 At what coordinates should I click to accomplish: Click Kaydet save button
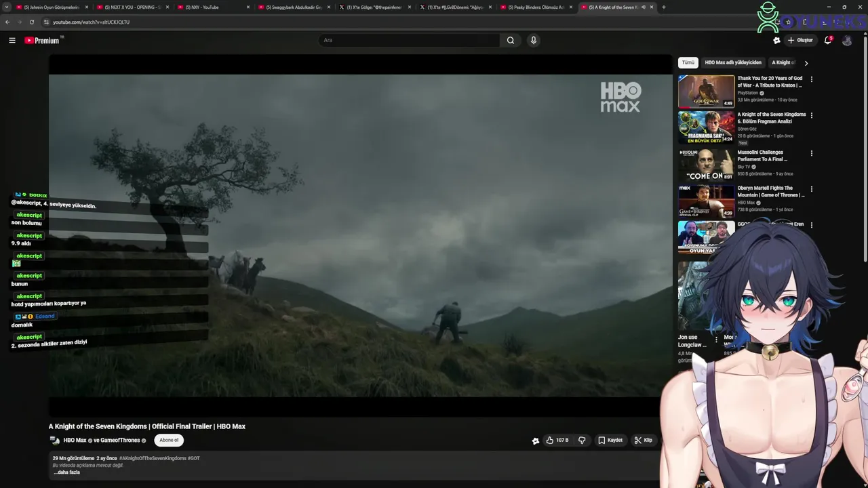pos(610,441)
